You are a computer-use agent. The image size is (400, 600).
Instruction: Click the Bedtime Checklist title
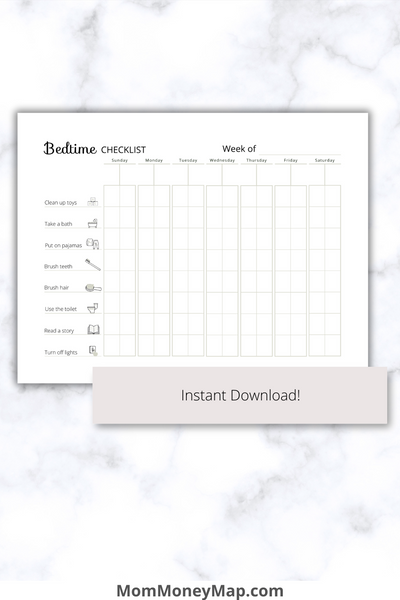point(95,148)
